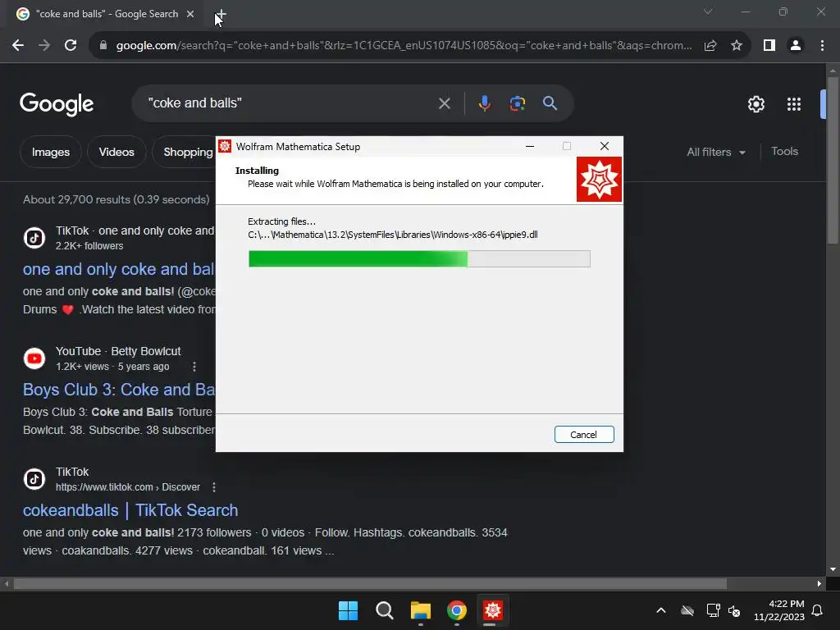Click the scroll down arrow of the page
The image size is (840, 630).
pyautogui.click(x=833, y=569)
